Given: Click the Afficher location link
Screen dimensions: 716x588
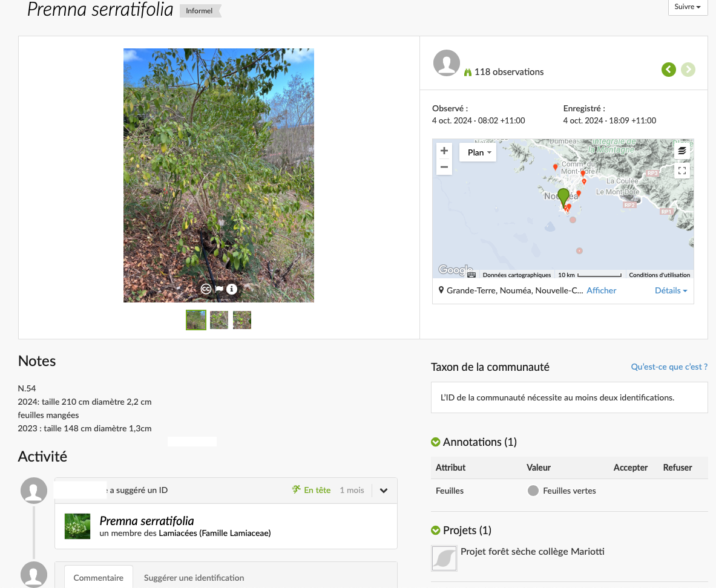Looking at the screenshot, I should click(601, 290).
